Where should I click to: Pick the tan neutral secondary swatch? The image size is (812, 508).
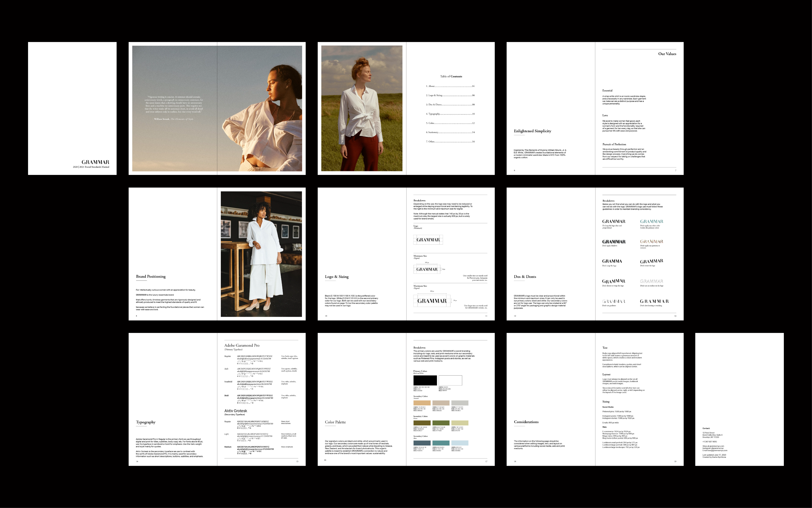coord(422,403)
